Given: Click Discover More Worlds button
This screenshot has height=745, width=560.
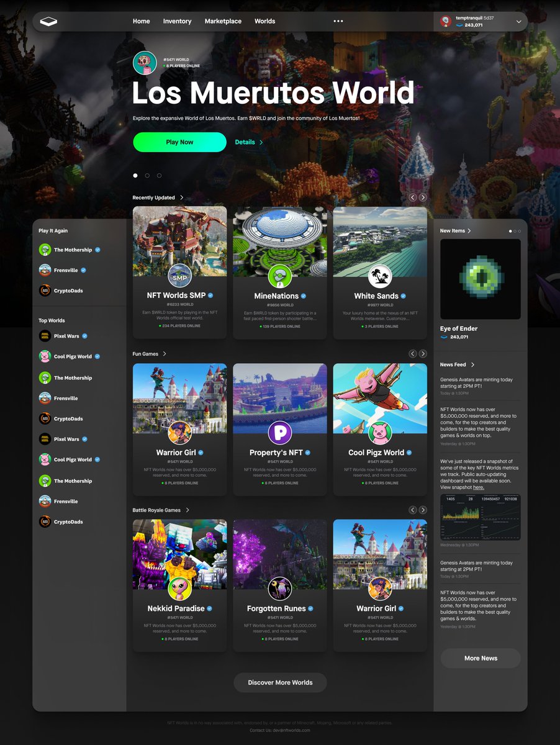Looking at the screenshot, I should pos(280,682).
